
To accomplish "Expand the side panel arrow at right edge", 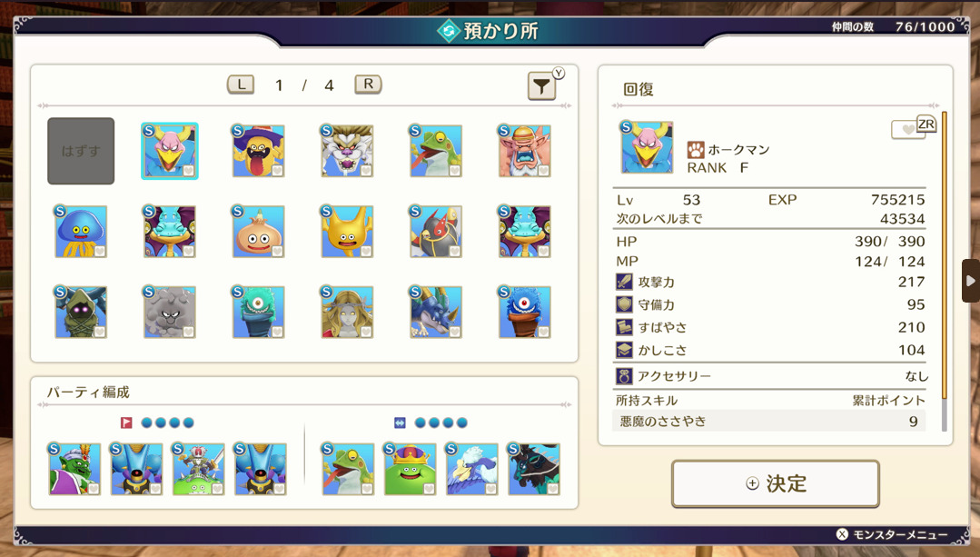I will click(971, 281).
